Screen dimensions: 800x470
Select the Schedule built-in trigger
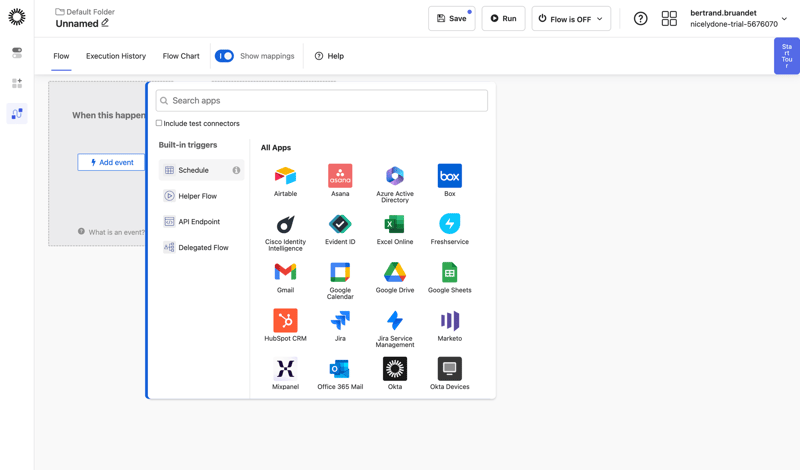click(x=202, y=170)
